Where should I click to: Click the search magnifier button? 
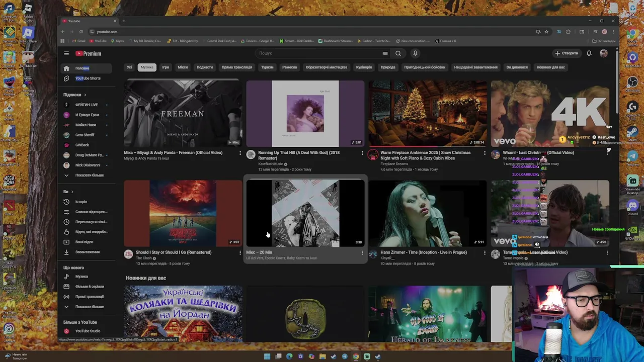point(398,53)
